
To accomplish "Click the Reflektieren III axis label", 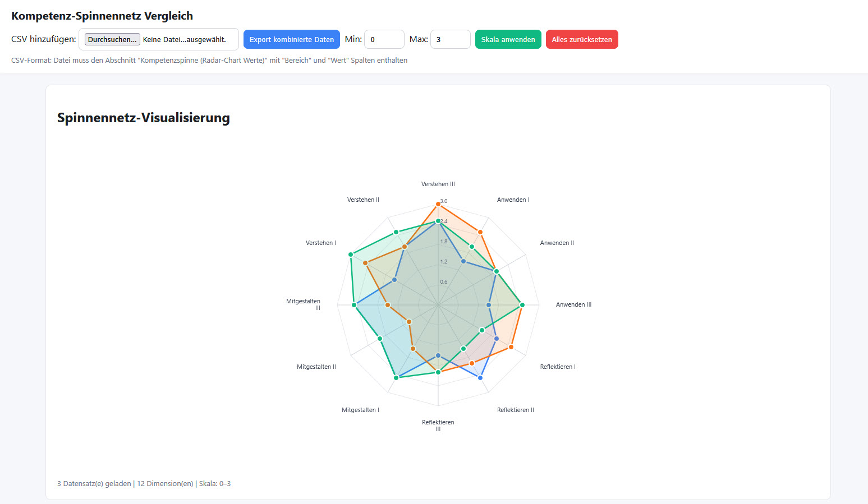I will [x=438, y=425].
